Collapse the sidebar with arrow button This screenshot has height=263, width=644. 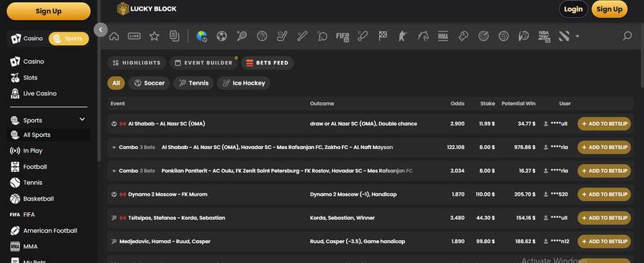(101, 29)
